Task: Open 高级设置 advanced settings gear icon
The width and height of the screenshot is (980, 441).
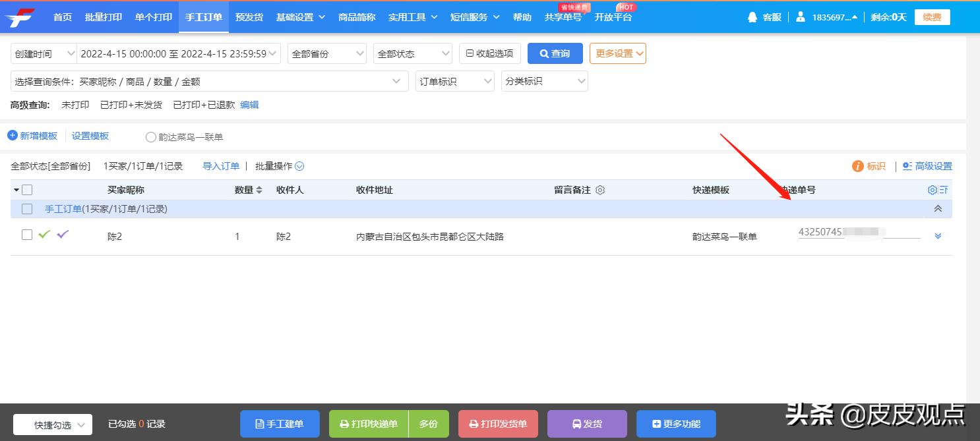Action: (x=907, y=166)
